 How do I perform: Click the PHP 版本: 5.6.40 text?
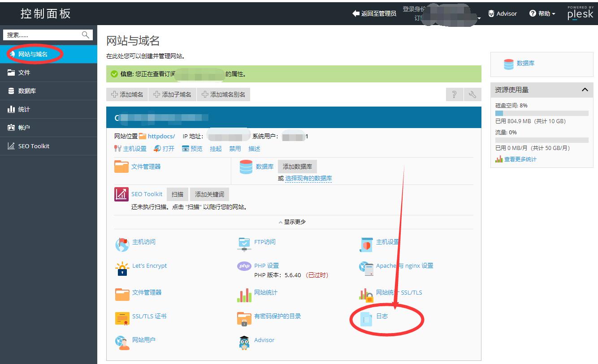[x=277, y=275]
